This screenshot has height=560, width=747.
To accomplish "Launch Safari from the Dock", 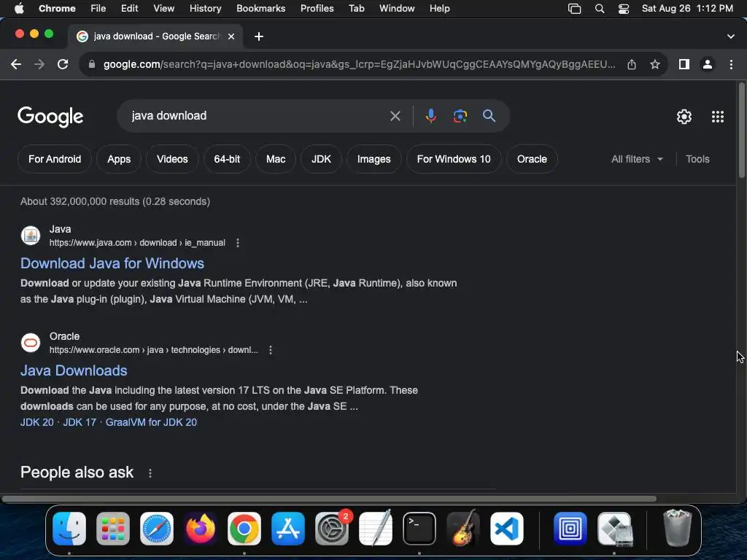I will coord(157,529).
